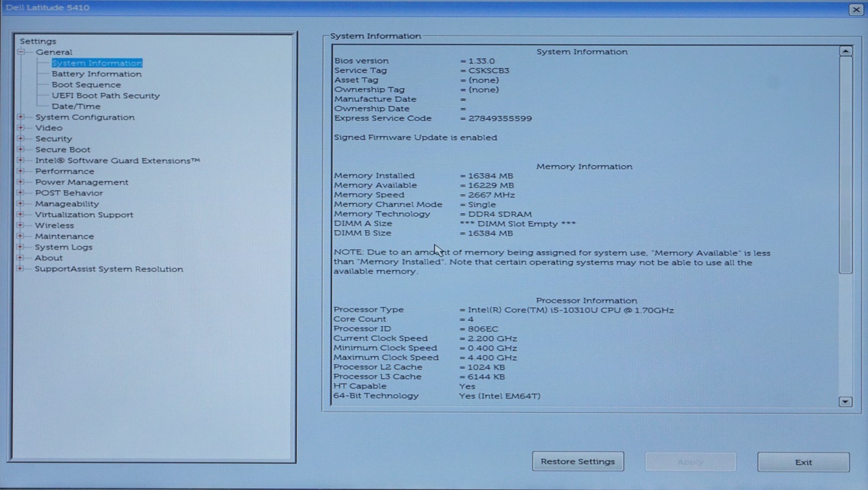
Task: Click the Maximum Clock Speed 4.400 GHz
Action: [492, 358]
